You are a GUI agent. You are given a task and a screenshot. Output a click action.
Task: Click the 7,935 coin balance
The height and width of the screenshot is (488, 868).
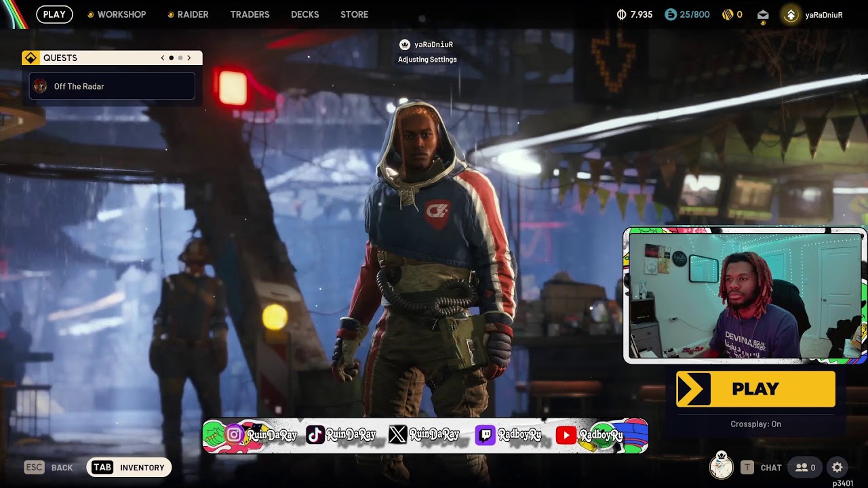click(x=642, y=14)
